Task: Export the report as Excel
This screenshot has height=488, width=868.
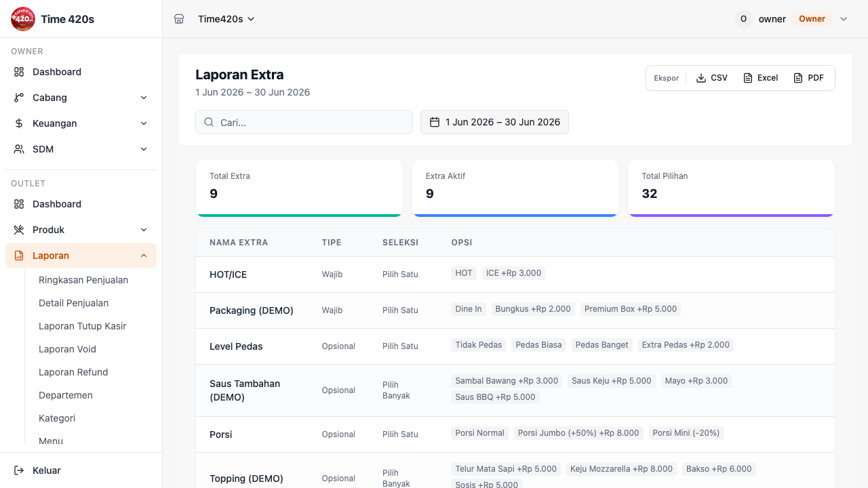Action: (x=760, y=78)
